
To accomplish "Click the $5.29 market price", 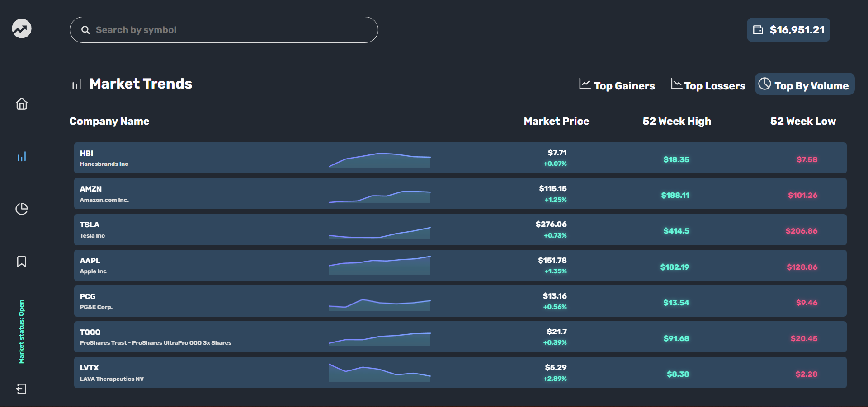I will pos(556,367).
